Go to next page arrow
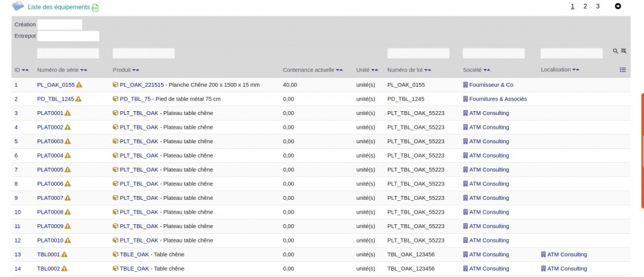 coord(618,6)
